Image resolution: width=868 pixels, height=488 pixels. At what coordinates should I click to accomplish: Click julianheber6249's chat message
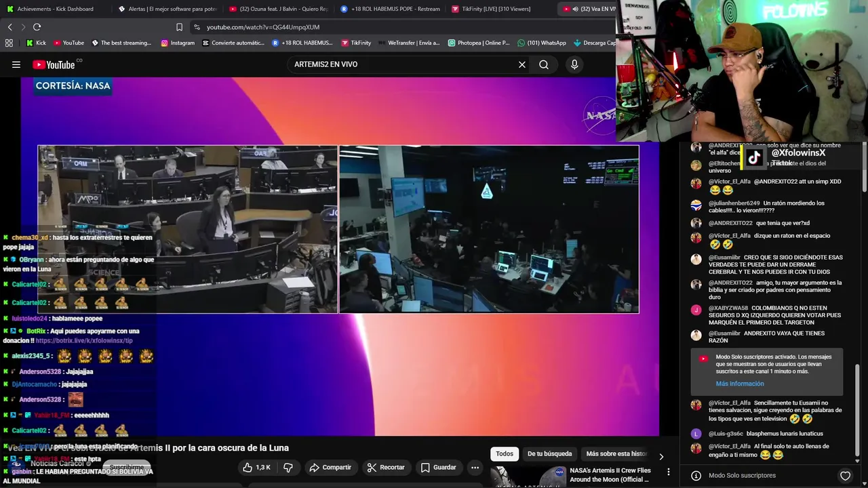point(767,207)
